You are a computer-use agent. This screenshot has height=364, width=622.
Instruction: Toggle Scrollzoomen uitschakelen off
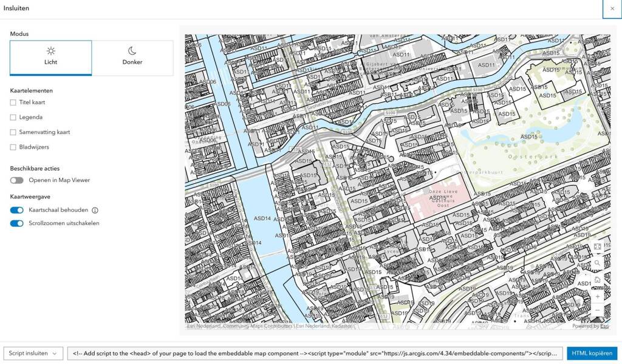tap(17, 223)
